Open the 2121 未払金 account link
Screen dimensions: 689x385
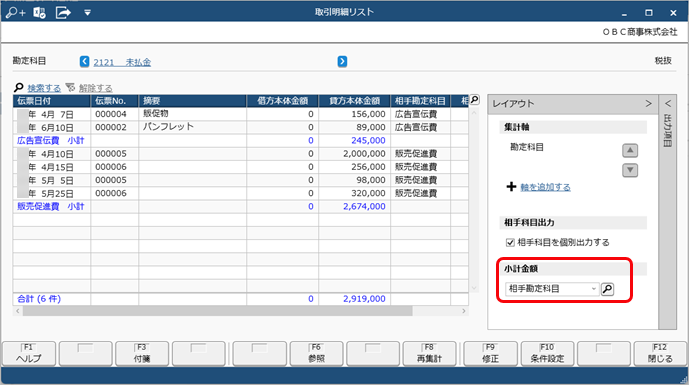coord(122,62)
